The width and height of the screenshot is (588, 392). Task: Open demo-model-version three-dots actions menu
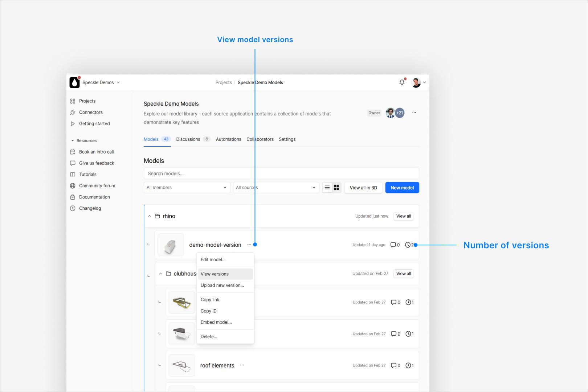pyautogui.click(x=249, y=245)
